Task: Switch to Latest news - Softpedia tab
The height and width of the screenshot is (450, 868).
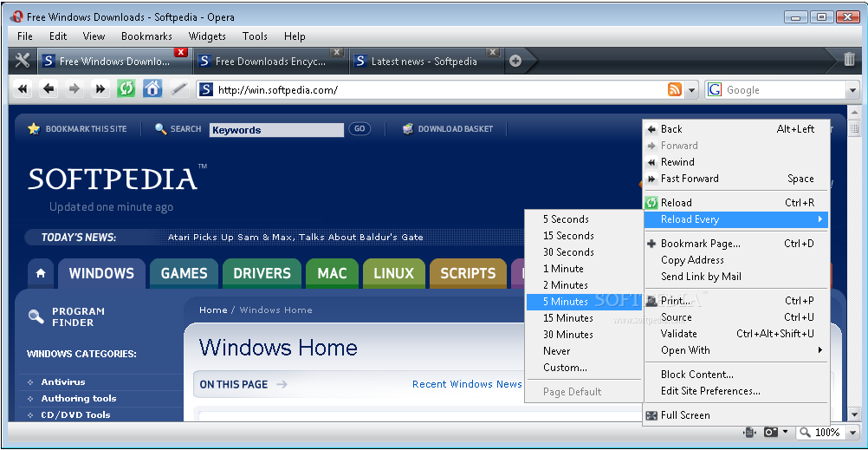Action: pos(426,61)
